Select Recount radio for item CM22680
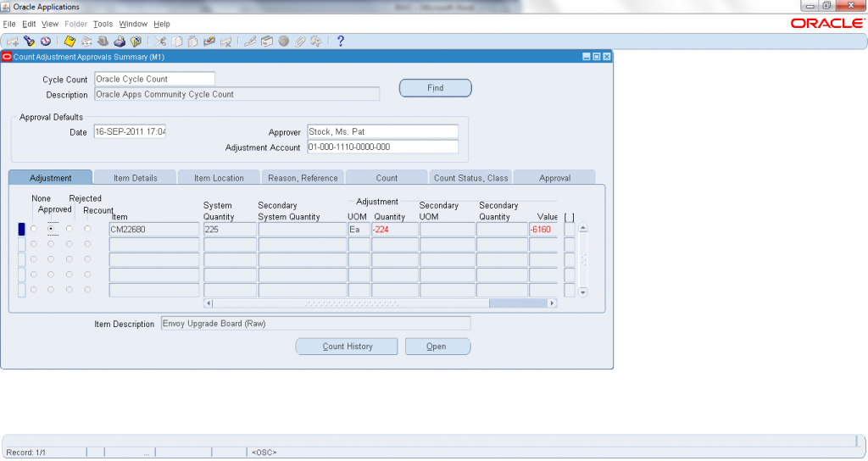The height and width of the screenshot is (461, 868). (87, 229)
